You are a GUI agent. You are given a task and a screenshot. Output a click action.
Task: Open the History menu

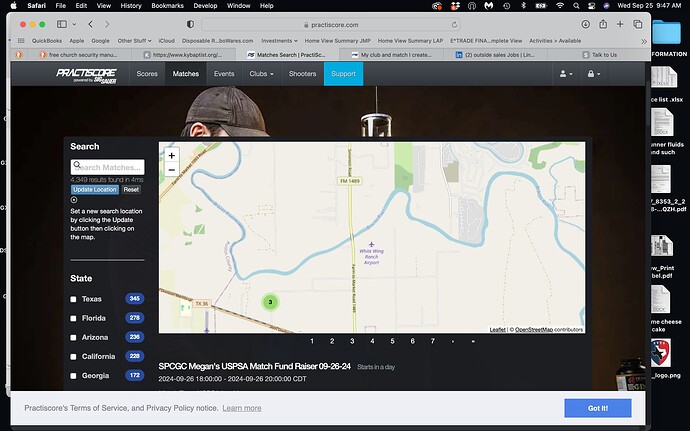pyautogui.click(x=131, y=6)
